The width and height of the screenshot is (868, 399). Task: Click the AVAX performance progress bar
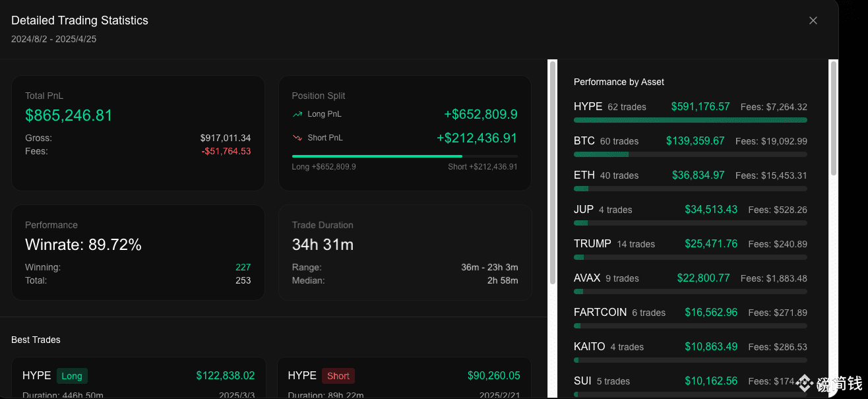pos(691,292)
